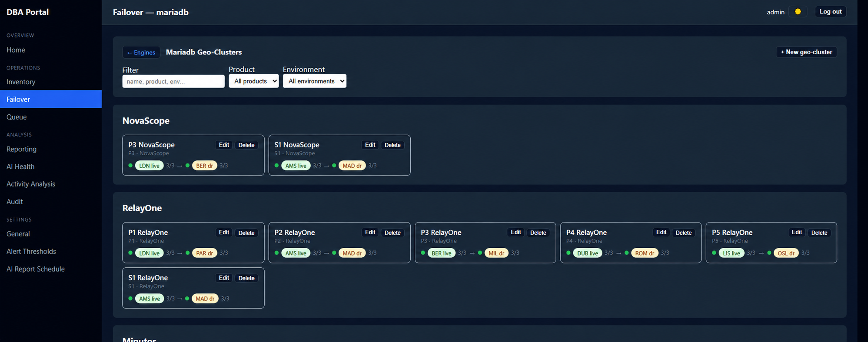Viewport: 868px width, 342px height.
Task: Edit the P1 RelayOne cluster
Action: 224,232
